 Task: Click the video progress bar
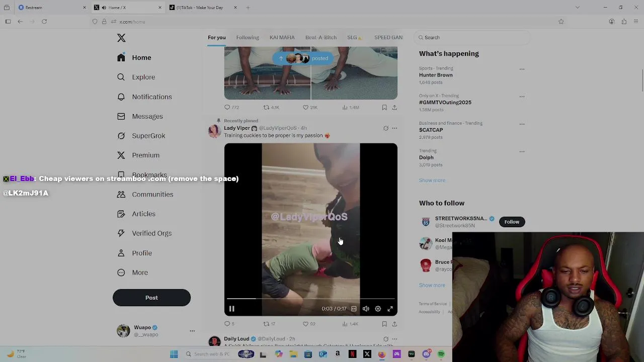(x=310, y=299)
